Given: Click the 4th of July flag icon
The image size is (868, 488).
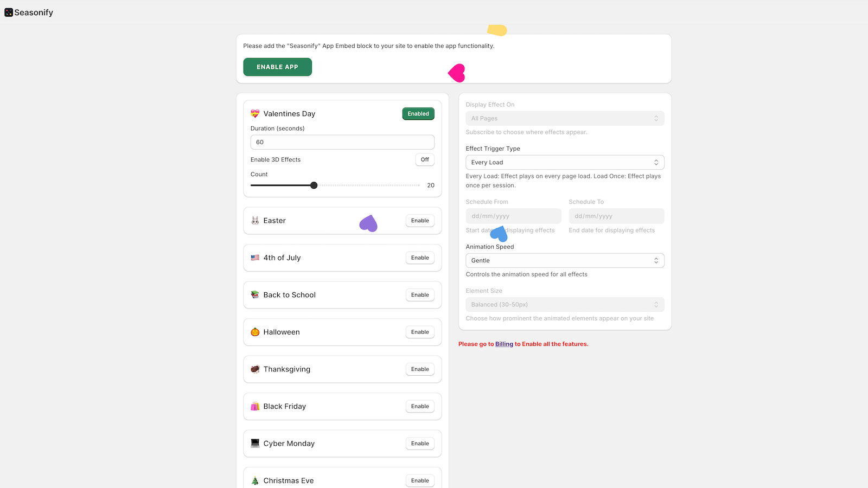Looking at the screenshot, I should pyautogui.click(x=254, y=258).
